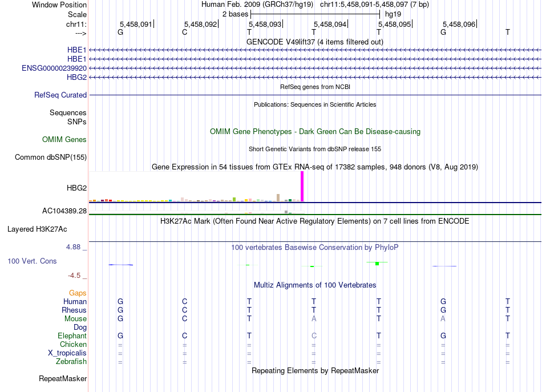
Task: Click the elephant mismatch base C in alignment
Action: click(314, 336)
